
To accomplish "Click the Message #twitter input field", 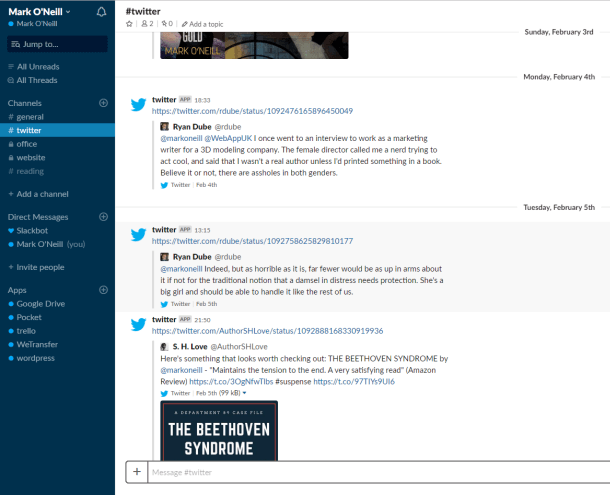I will 379,472.
